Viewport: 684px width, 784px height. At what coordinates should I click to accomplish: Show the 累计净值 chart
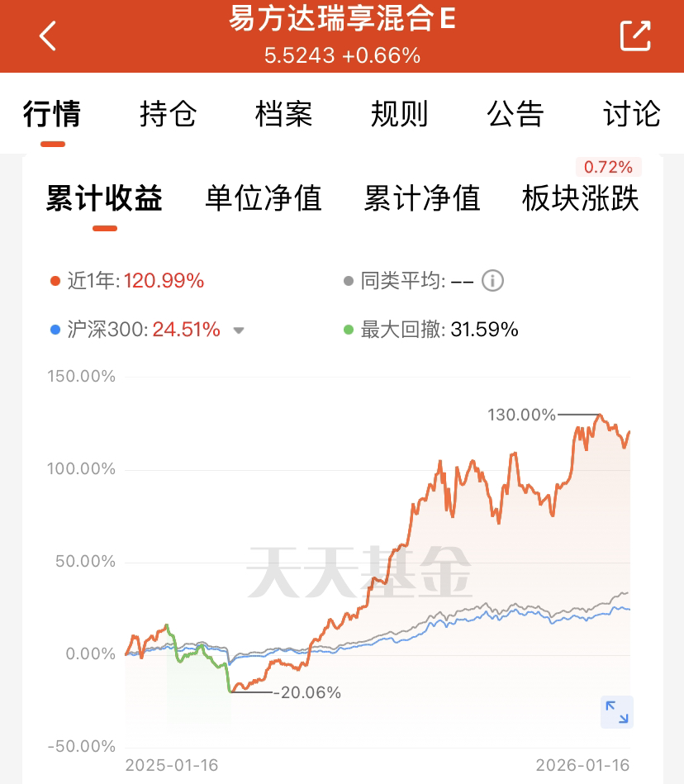tap(421, 199)
